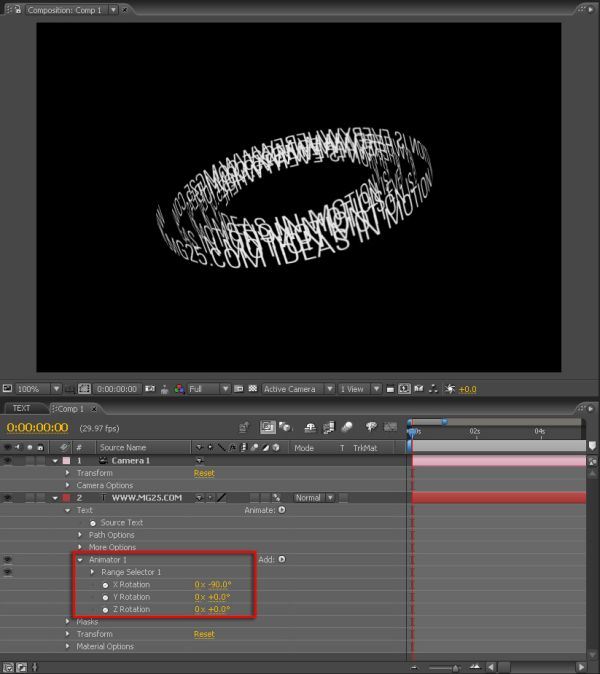Enable motion blur in timeline toolbar

pos(347,427)
